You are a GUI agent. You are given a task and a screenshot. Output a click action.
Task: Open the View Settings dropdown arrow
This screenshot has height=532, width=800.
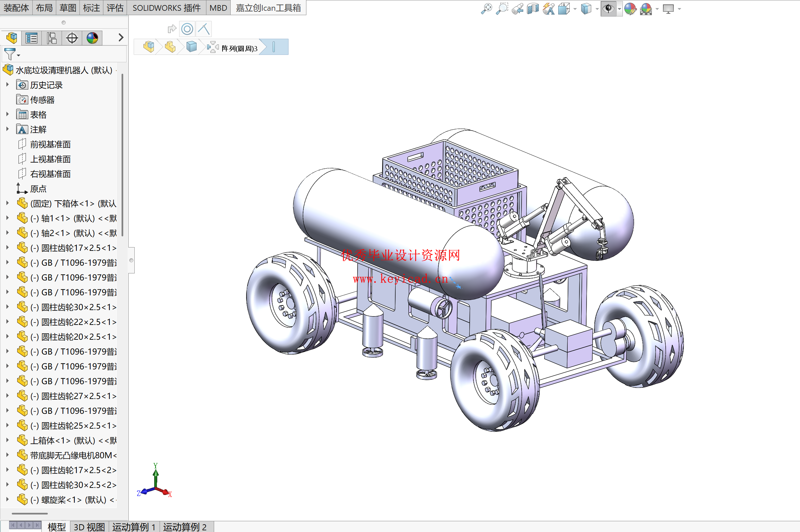point(679,9)
